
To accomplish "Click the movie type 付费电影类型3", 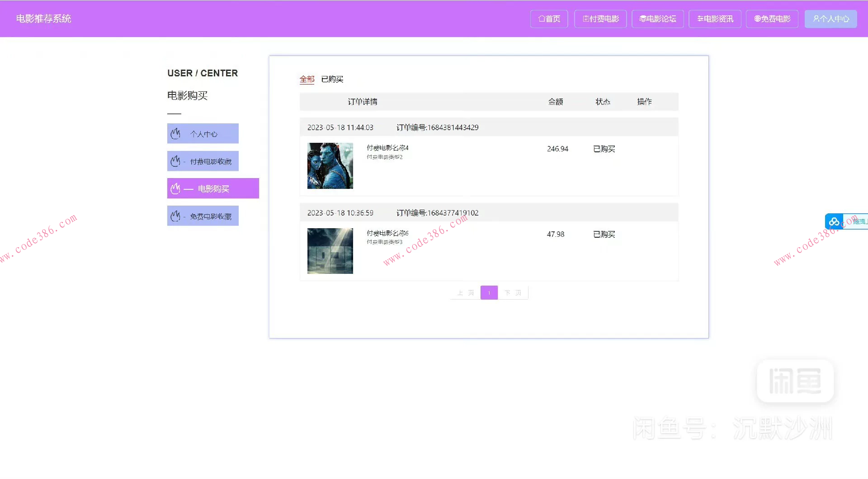I will [385, 242].
